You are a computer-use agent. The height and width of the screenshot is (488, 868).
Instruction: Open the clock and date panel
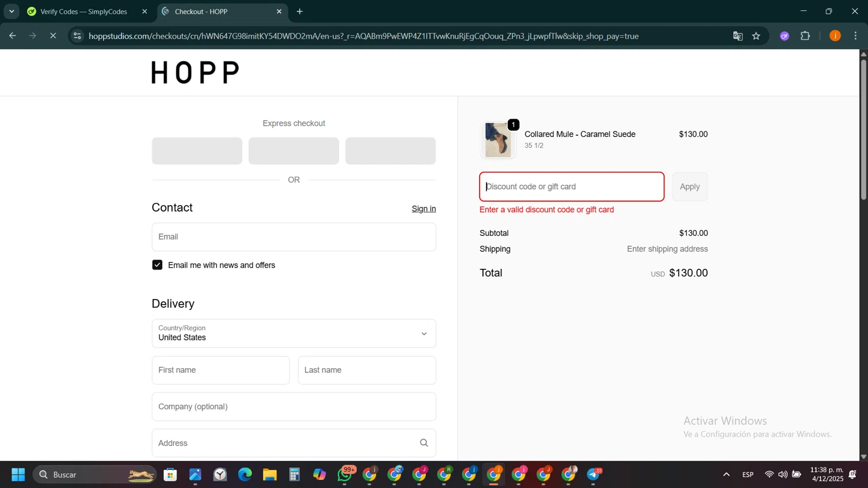pyautogui.click(x=827, y=474)
